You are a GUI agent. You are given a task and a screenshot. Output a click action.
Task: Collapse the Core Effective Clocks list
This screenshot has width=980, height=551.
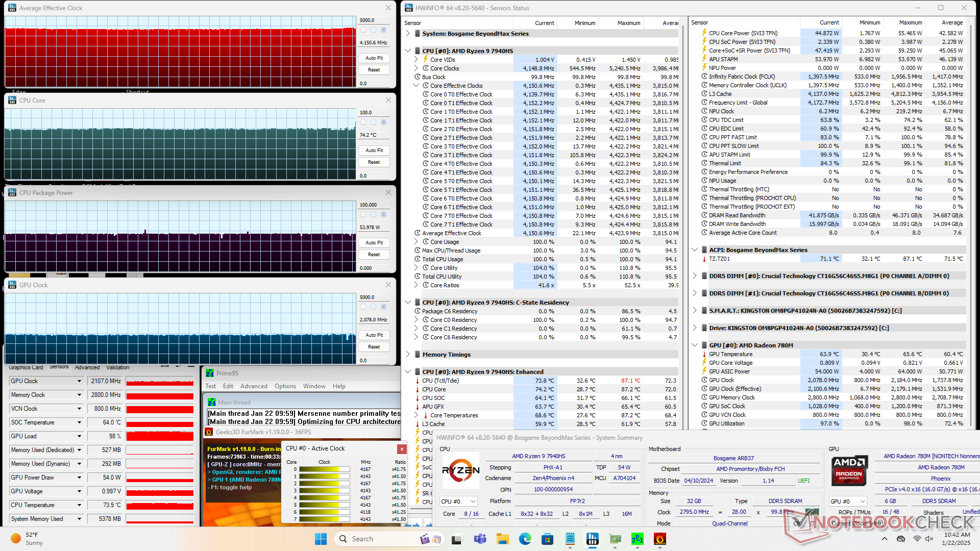pyautogui.click(x=416, y=86)
